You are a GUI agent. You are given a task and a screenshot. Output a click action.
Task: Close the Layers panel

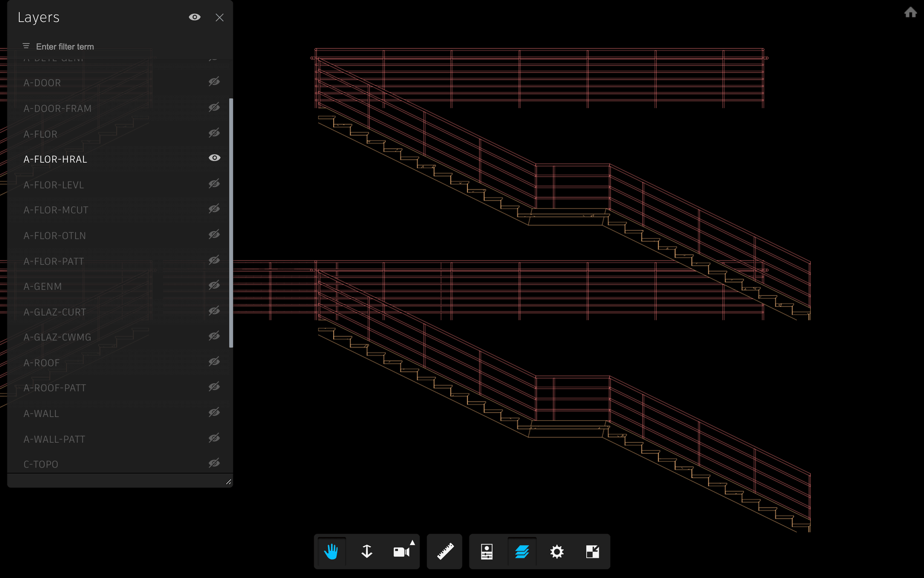(219, 17)
